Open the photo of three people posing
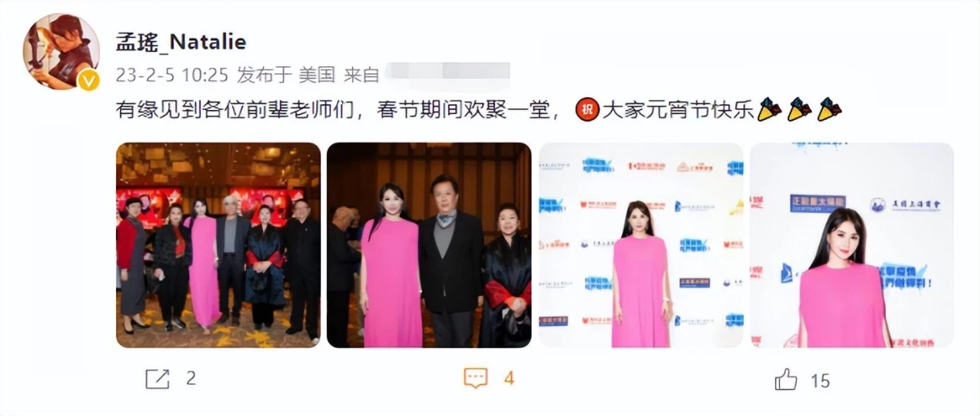980x416 pixels. pos(429,245)
